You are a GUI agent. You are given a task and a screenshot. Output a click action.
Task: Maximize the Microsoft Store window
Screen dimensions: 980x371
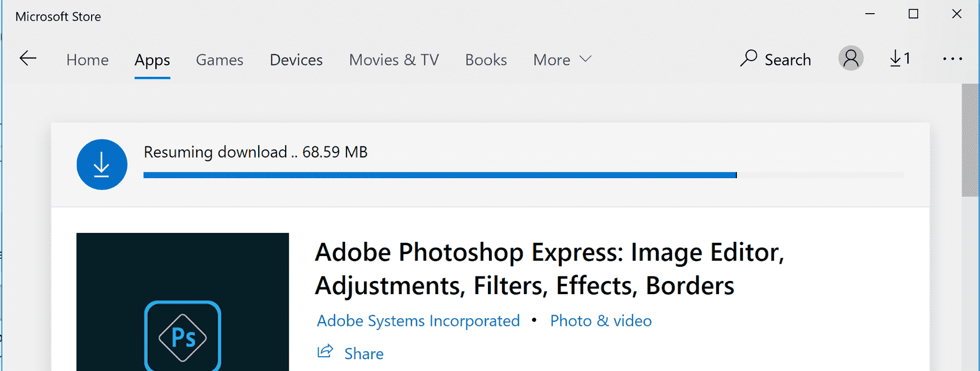913,14
